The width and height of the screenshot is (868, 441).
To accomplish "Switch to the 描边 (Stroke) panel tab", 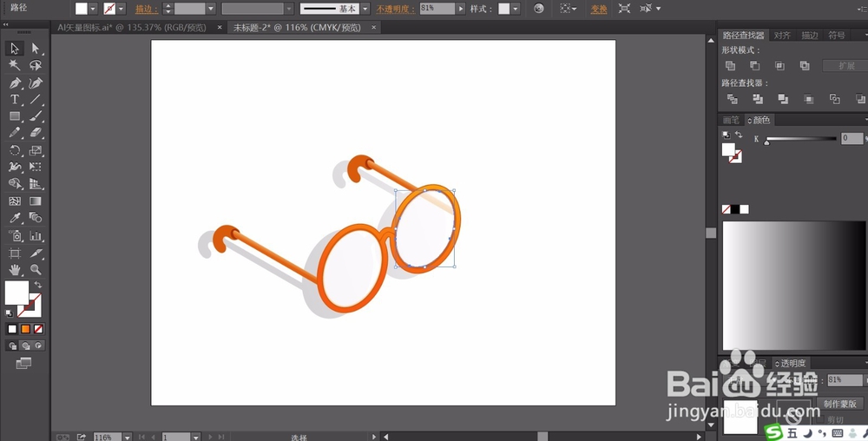I will pos(809,36).
